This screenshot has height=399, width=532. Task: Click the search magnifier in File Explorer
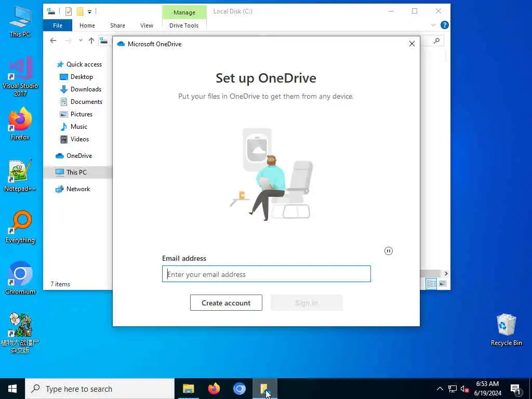click(x=436, y=41)
